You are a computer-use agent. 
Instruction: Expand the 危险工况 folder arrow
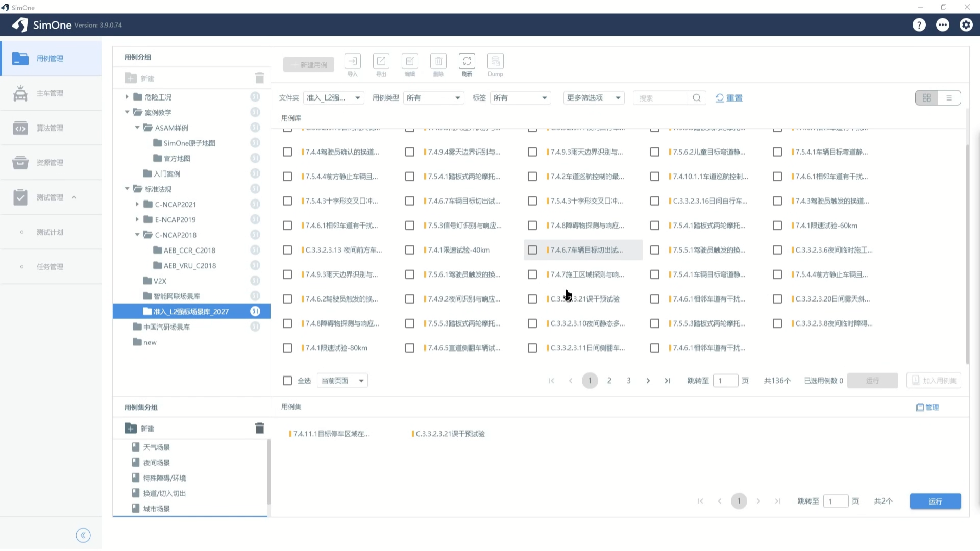[127, 97]
